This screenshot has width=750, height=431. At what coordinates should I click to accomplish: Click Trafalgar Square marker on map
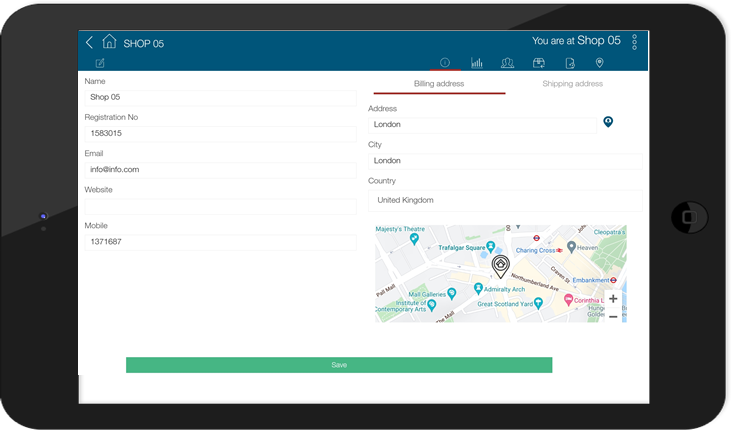(x=490, y=246)
